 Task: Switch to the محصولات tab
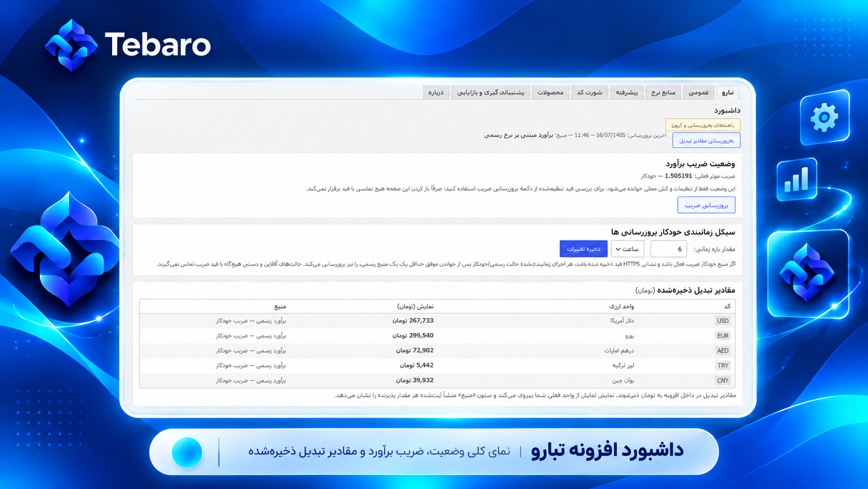coord(550,92)
